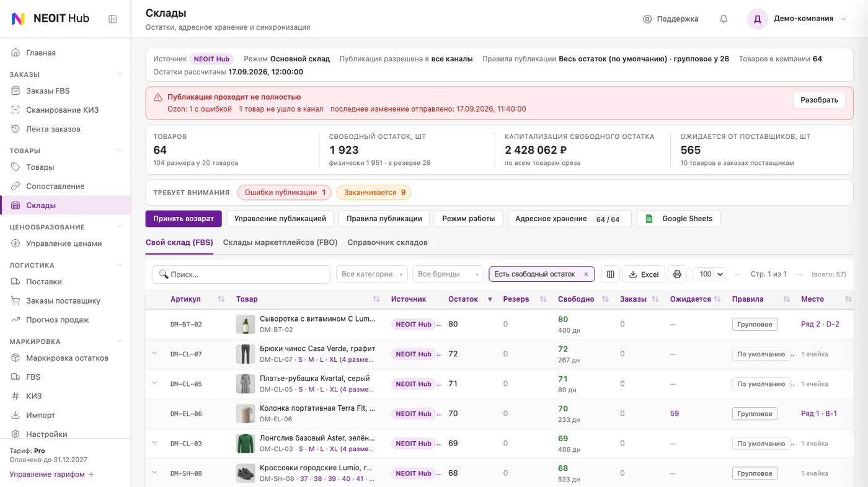Screen dimensions: 868x487
Task: Open Заказы поставщику sidebar item
Action: [65, 301]
